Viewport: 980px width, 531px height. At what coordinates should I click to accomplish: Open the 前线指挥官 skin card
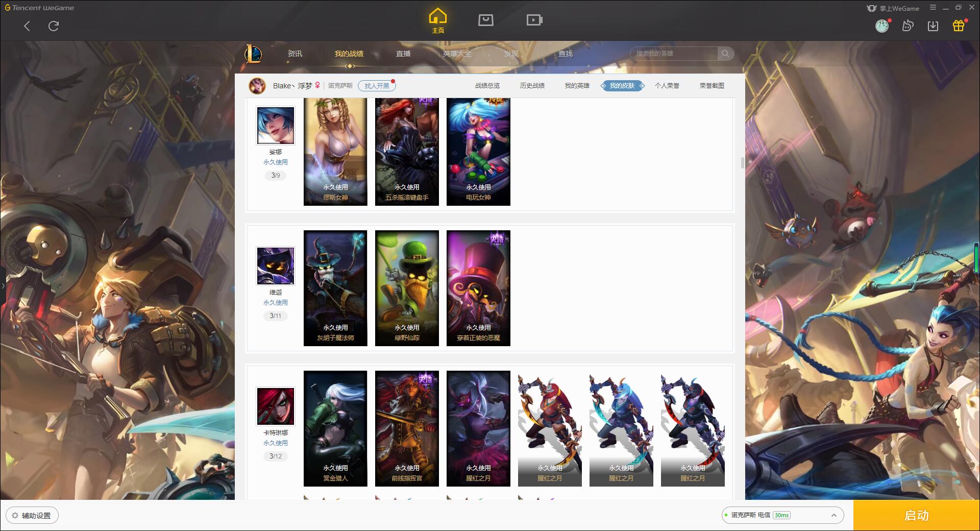click(x=407, y=428)
